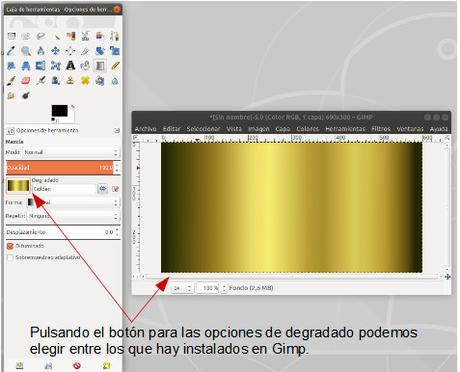
Task: Swap foreground and background colors arrow
Action: click(73, 107)
